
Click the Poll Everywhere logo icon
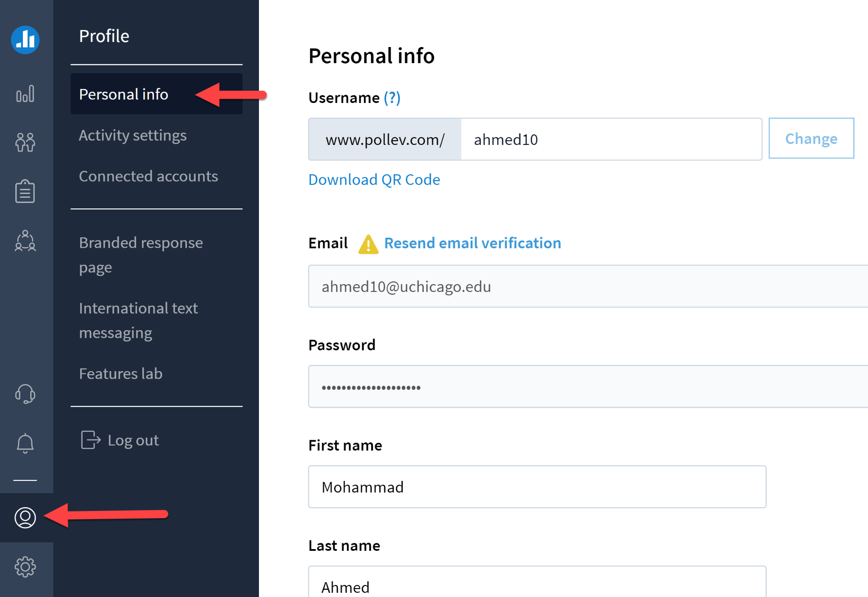(25, 40)
